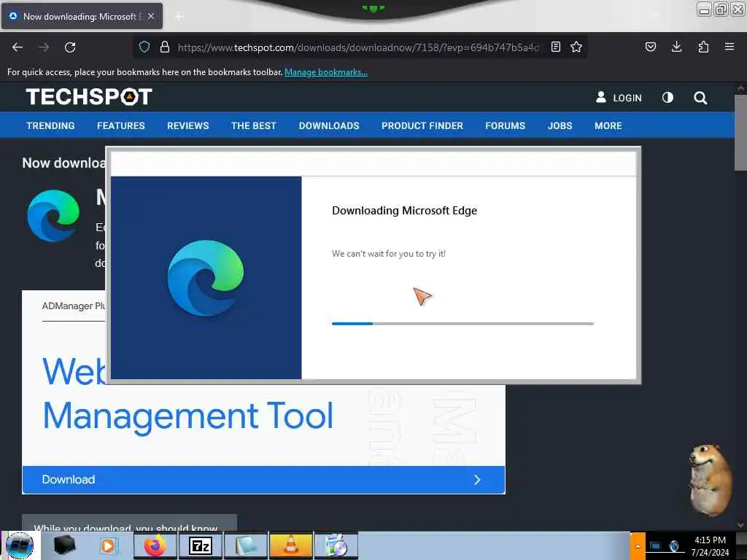Expand the MORE nav item
747x560 pixels.
pyautogui.click(x=608, y=125)
